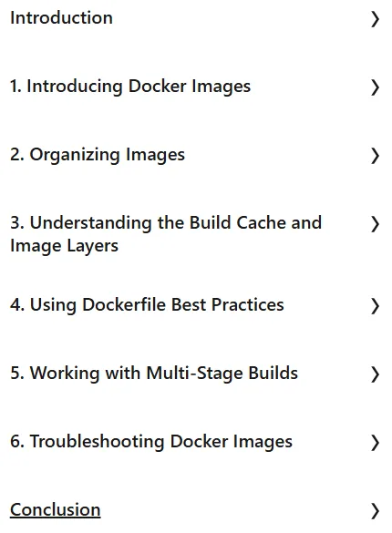Click the arrow icon next to Conclusion

[375, 511]
